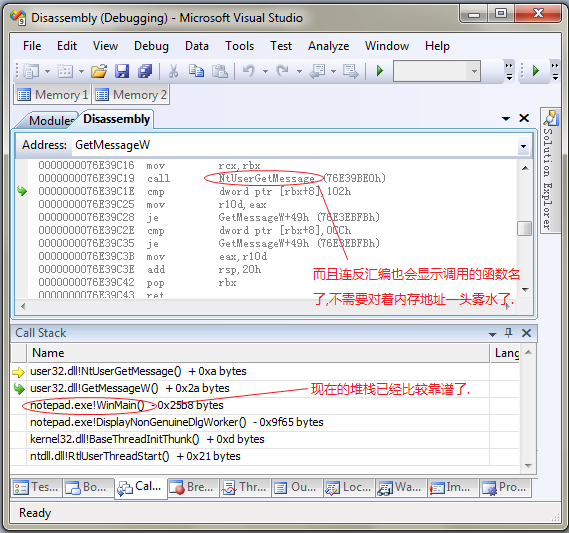Close the Call Stack panel
569x533 pixels.
527,333
